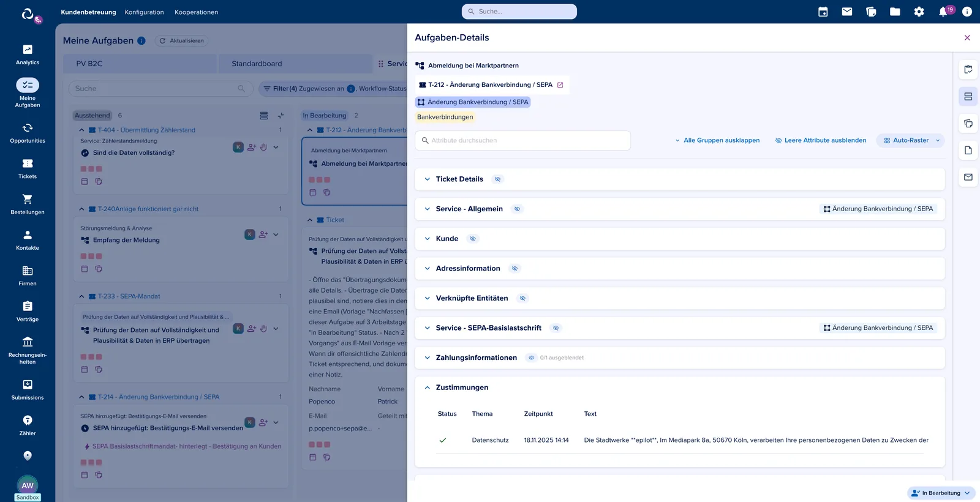The image size is (980, 502).
Task: Click the envelope icon in right side rail
Action: point(968,177)
